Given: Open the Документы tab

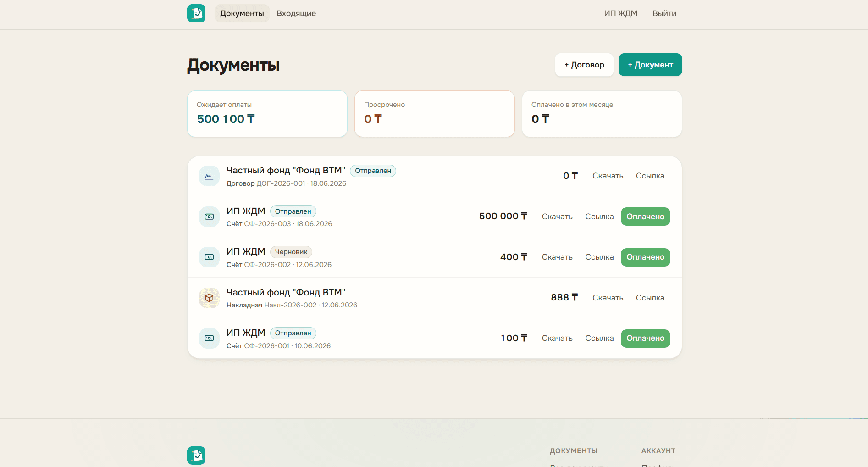Looking at the screenshot, I should (242, 13).
